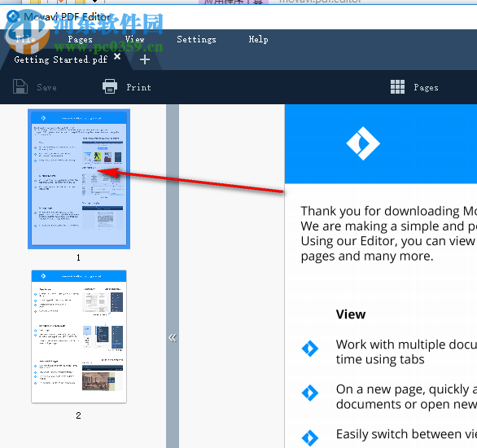Collapse thumbnail panel with double chevron
The height and width of the screenshot is (448, 477).
[173, 338]
